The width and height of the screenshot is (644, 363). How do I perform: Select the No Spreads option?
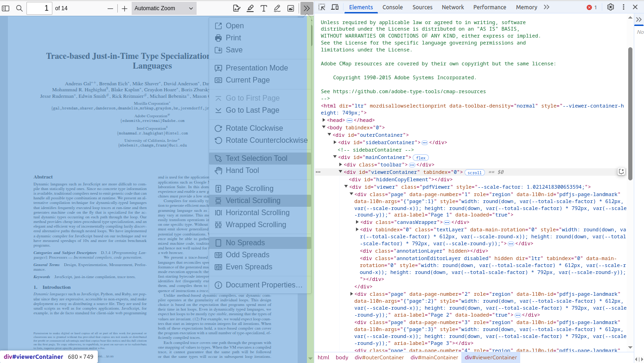pos(260,242)
